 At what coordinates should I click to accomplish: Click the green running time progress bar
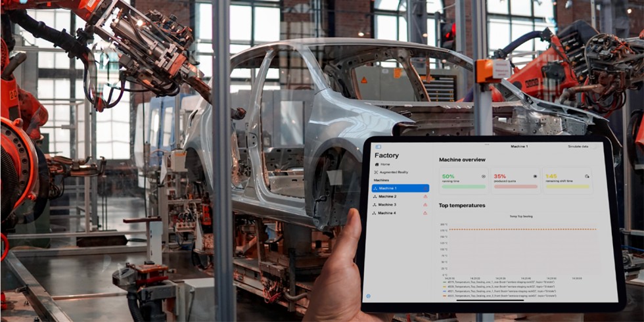464,187
